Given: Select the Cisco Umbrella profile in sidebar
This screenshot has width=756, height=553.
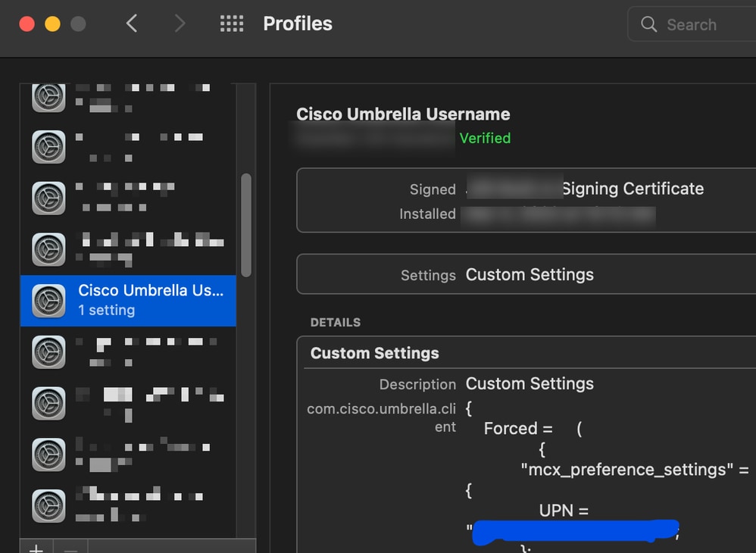Looking at the screenshot, I should click(150, 300).
